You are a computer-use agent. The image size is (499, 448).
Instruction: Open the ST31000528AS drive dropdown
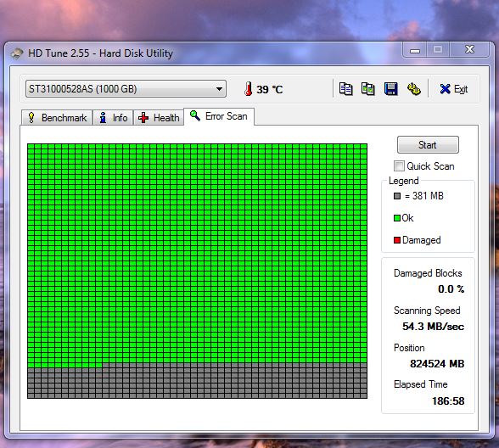[x=126, y=89]
